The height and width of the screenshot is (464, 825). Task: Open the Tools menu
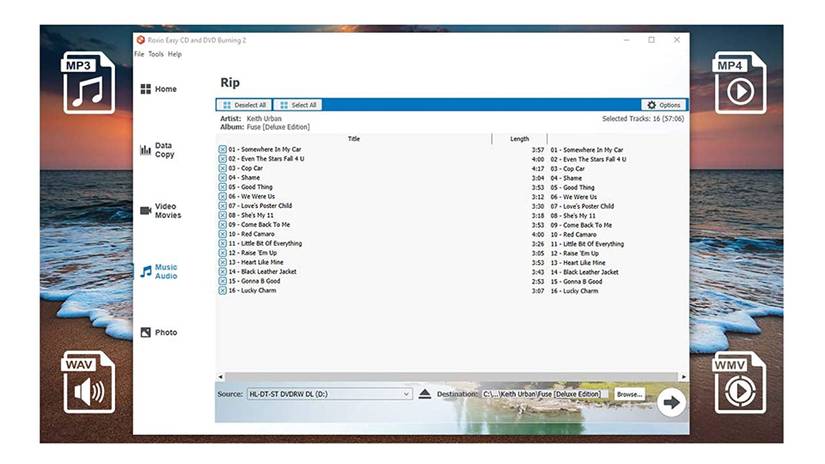tap(155, 54)
